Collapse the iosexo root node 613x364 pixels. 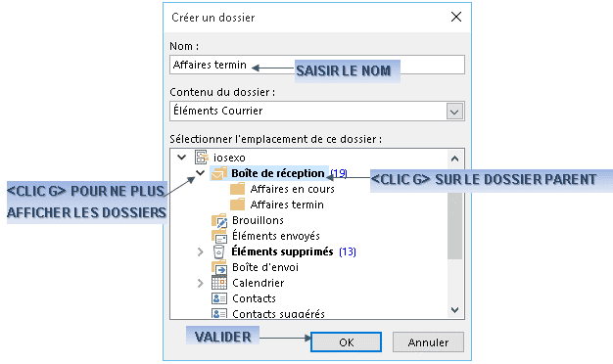pyautogui.click(x=181, y=158)
